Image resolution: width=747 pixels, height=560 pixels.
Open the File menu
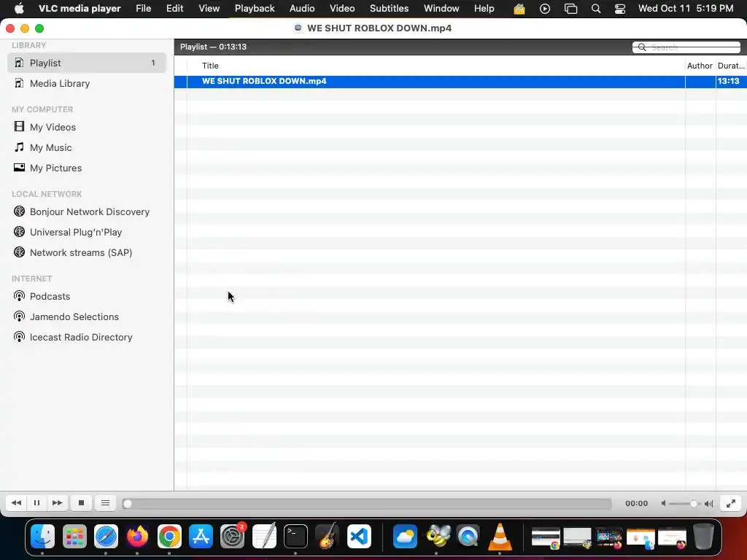(144, 9)
